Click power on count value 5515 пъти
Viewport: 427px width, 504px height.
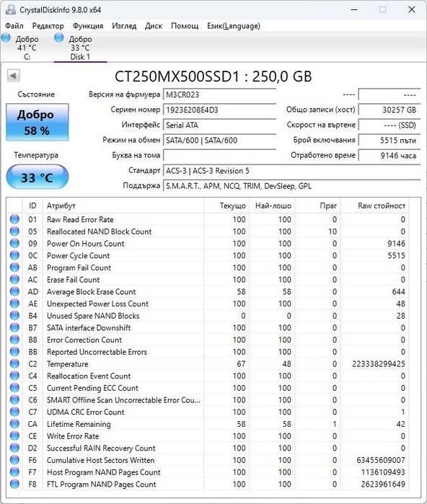[389, 140]
